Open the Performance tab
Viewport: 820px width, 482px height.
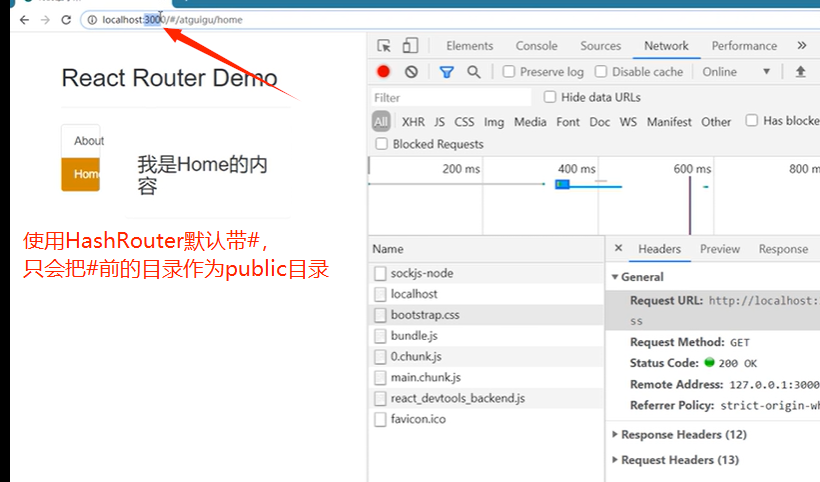(x=744, y=46)
